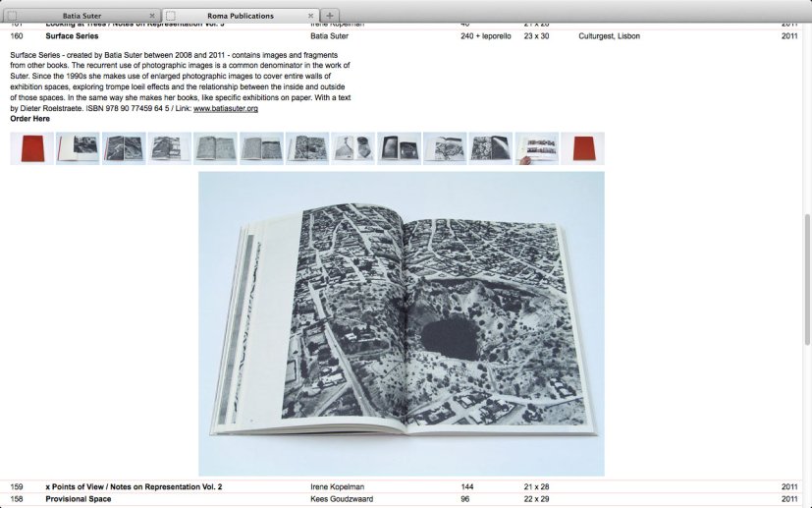Open a new tab with plus button

(x=329, y=16)
